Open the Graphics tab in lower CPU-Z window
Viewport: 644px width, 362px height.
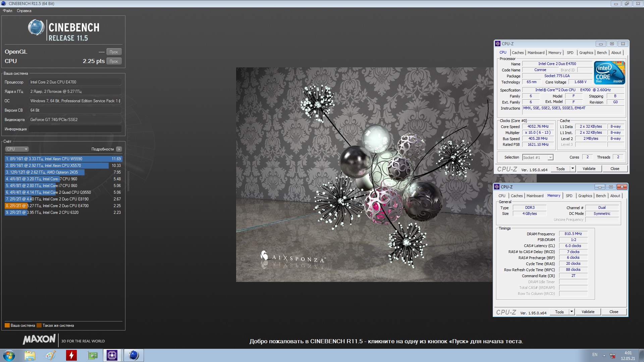[x=585, y=196]
